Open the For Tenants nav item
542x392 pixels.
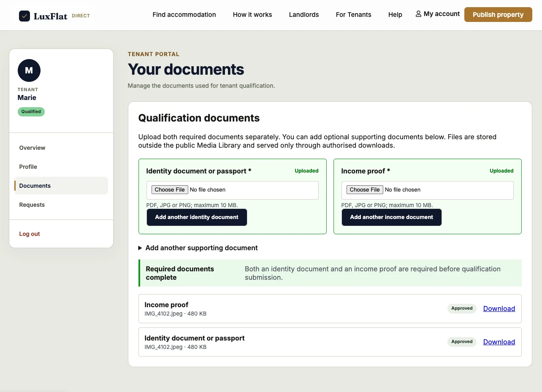354,15
